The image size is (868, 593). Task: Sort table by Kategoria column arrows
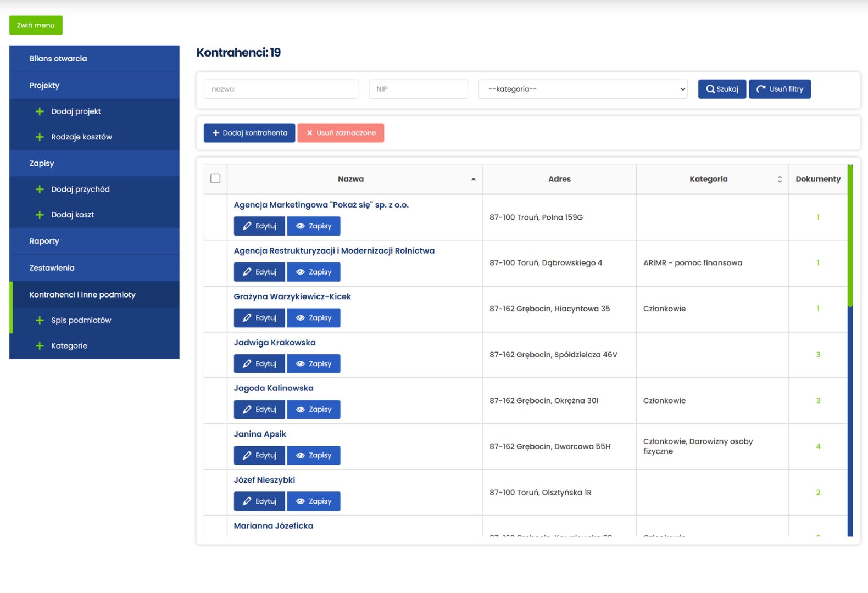tap(779, 180)
